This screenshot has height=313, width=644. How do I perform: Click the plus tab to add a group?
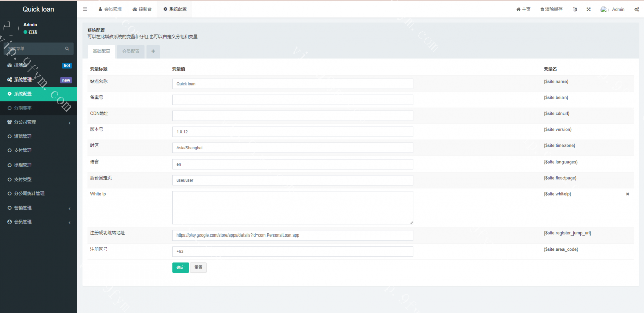153,51
